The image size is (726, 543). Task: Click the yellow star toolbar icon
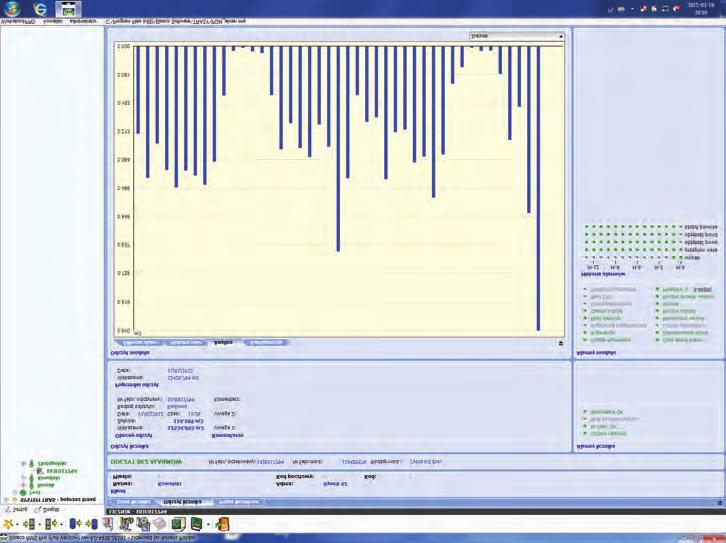8,524
